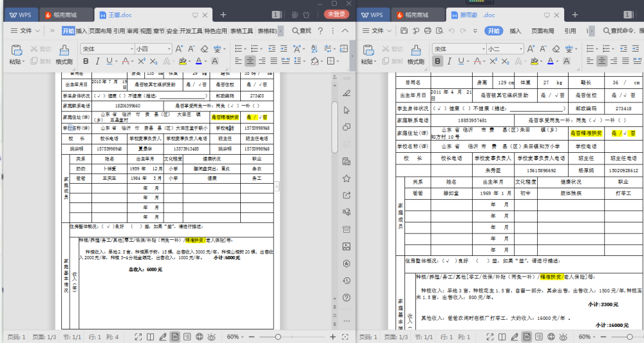Open skin shirt icon in left title bar
This screenshot has height=343, width=644.
307,15
